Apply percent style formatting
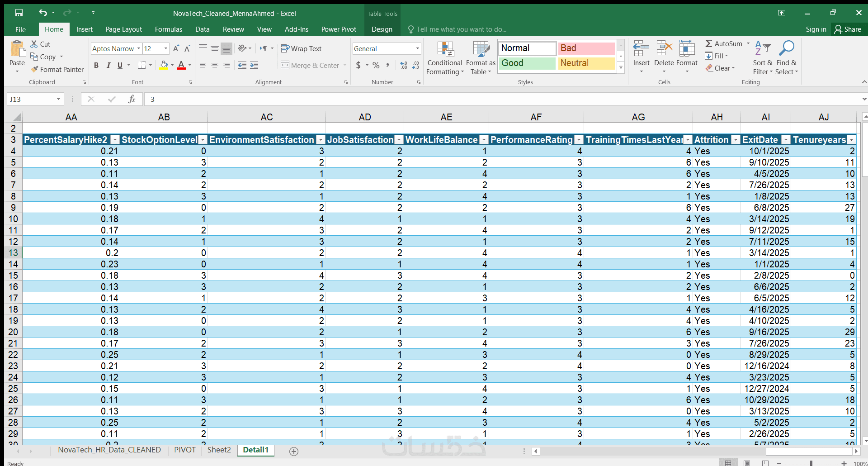868x466 pixels. point(376,65)
